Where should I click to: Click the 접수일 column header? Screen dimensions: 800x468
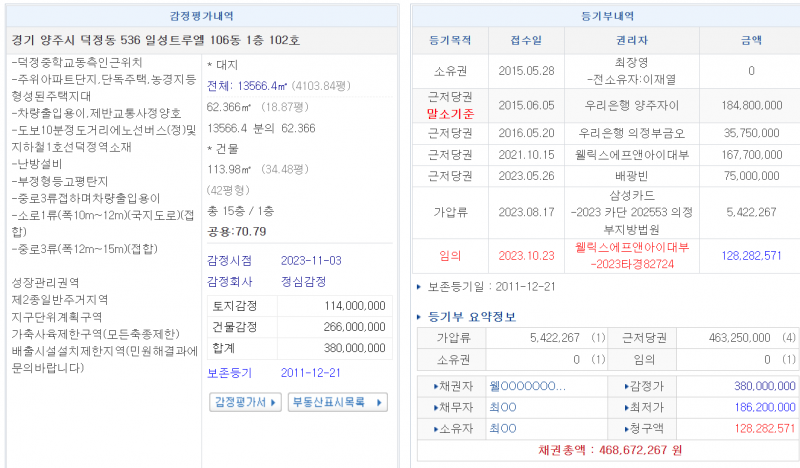(x=526, y=41)
